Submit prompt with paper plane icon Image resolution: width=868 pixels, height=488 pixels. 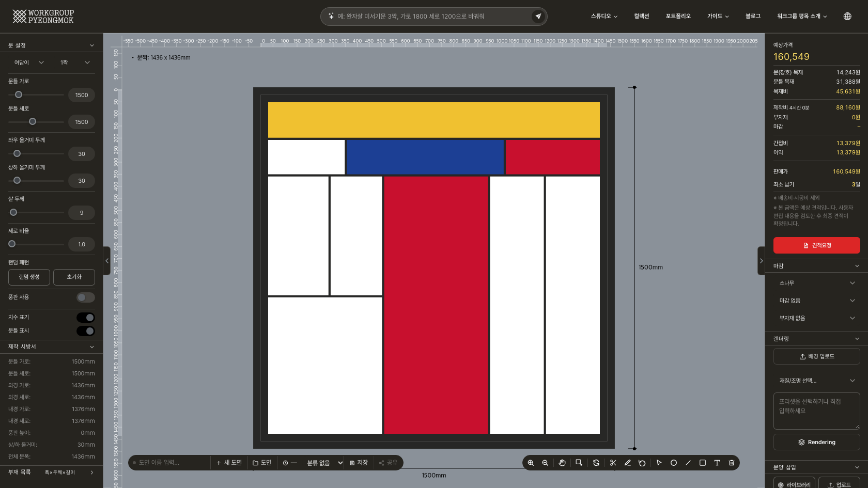click(x=538, y=17)
